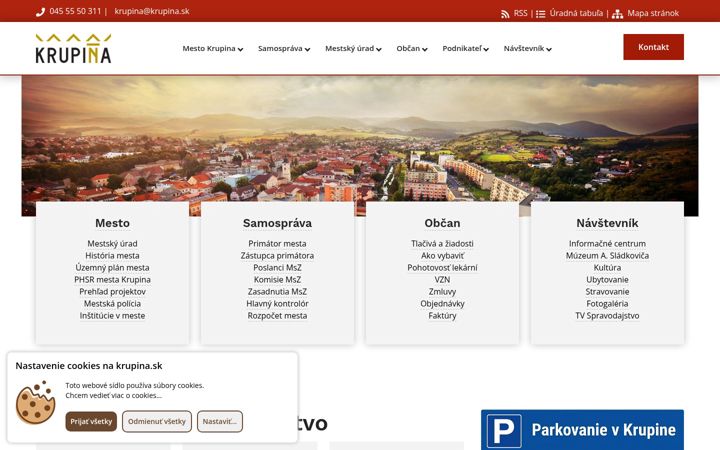Viewport: 720px width, 450px height.
Task: Open the Úradná tabuľa link
Action: point(576,13)
